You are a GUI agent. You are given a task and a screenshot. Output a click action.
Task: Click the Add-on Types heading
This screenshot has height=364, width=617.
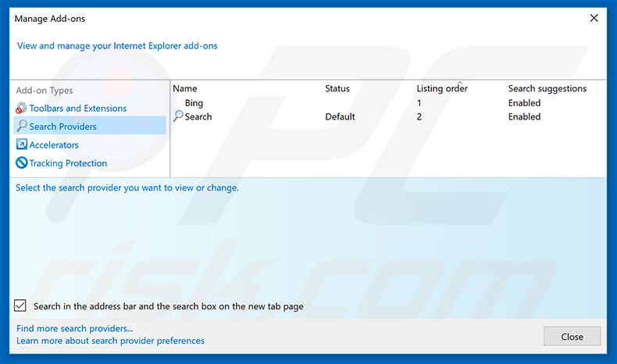pyautogui.click(x=45, y=91)
